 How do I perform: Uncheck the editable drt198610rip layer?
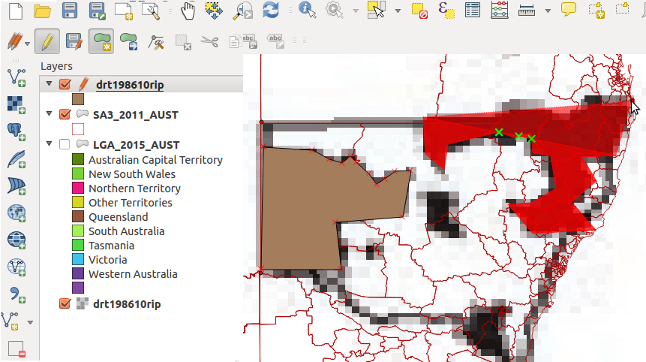(x=65, y=84)
